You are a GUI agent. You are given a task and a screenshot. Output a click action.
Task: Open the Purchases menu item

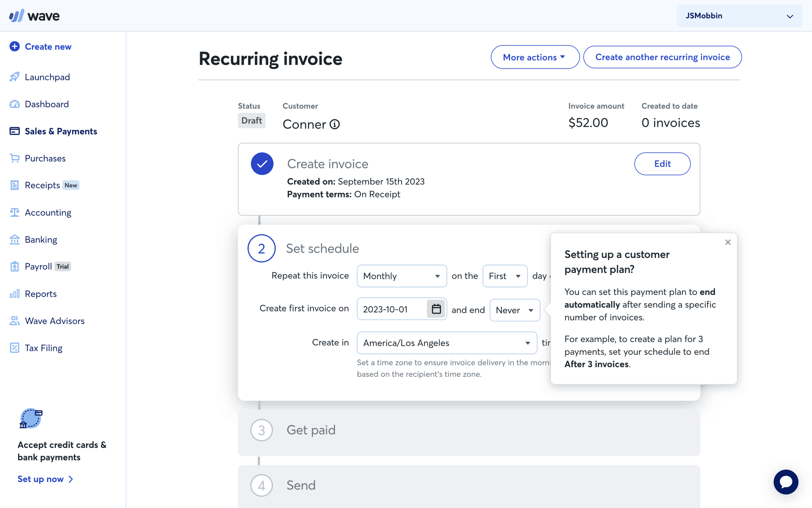45,158
